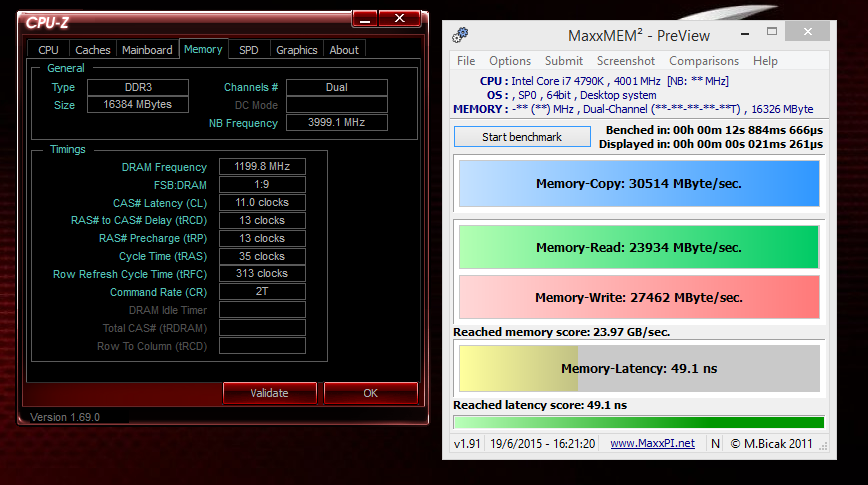Viewport: 868px width, 485px height.
Task: Click the CAS# Latency 11.0 clocks field
Action: (x=262, y=202)
